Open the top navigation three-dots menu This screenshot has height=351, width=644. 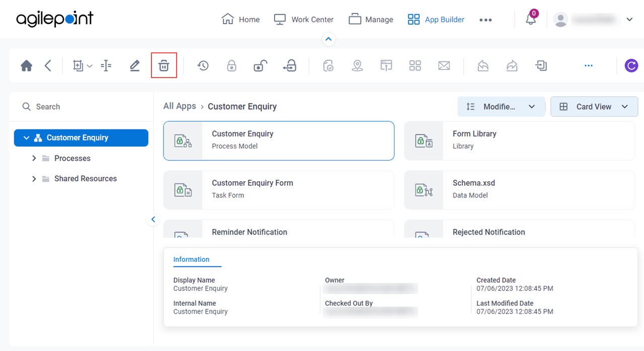pyautogui.click(x=485, y=20)
